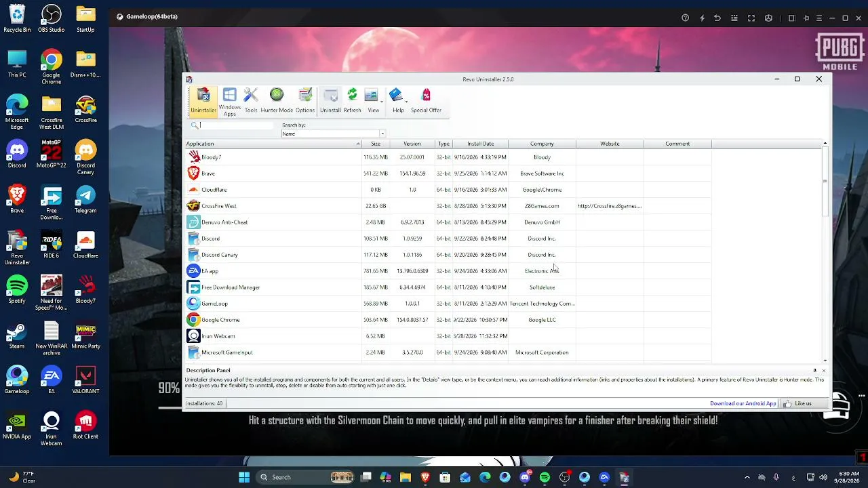The image size is (868, 488).
Task: Open the Tools section in Revo
Action: 251,101
